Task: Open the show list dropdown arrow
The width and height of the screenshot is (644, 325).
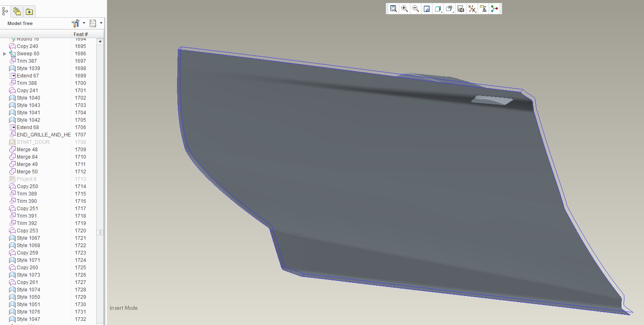Action: pos(101,23)
